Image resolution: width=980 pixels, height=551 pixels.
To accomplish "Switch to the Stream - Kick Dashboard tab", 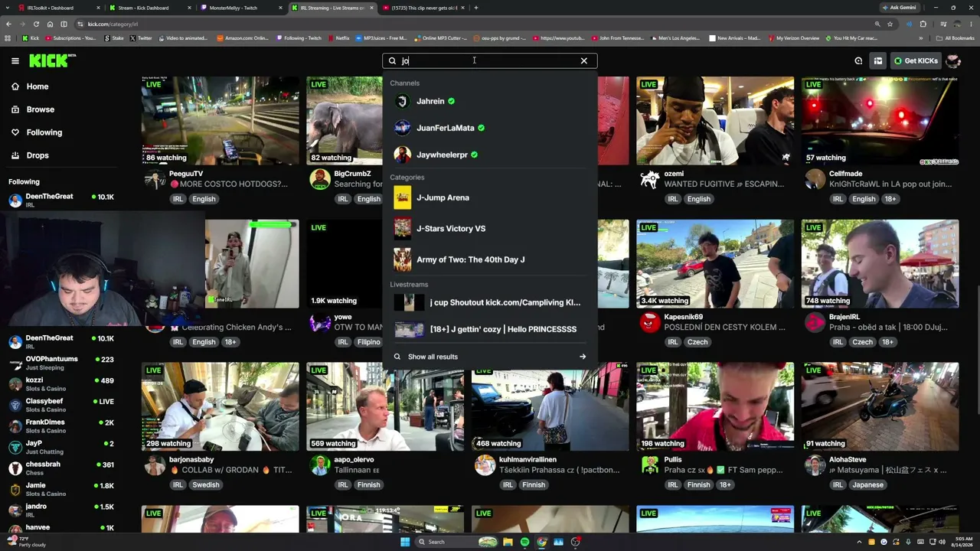I will (150, 8).
